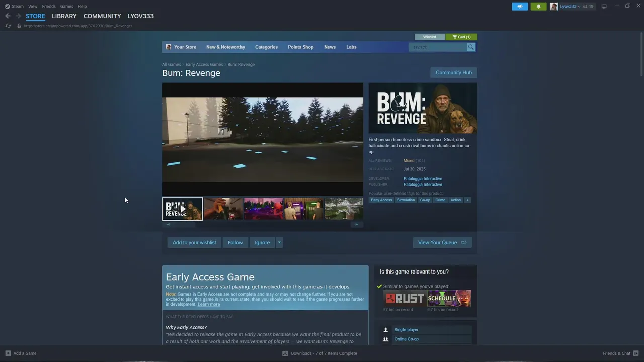Open the notifications bell
644x362 pixels.
(538, 6)
